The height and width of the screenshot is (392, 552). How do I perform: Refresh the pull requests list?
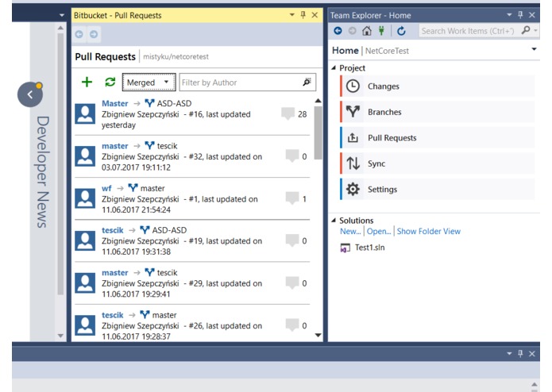(110, 83)
